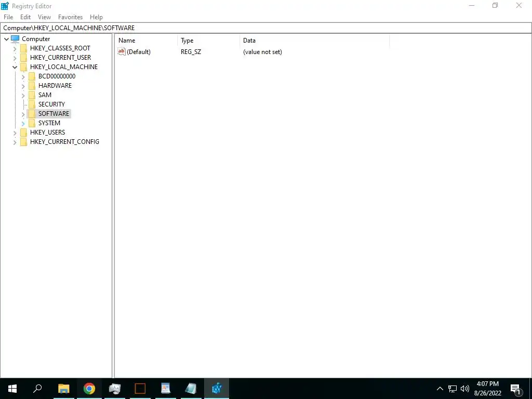Click the SECURITY folder icon

32,104
